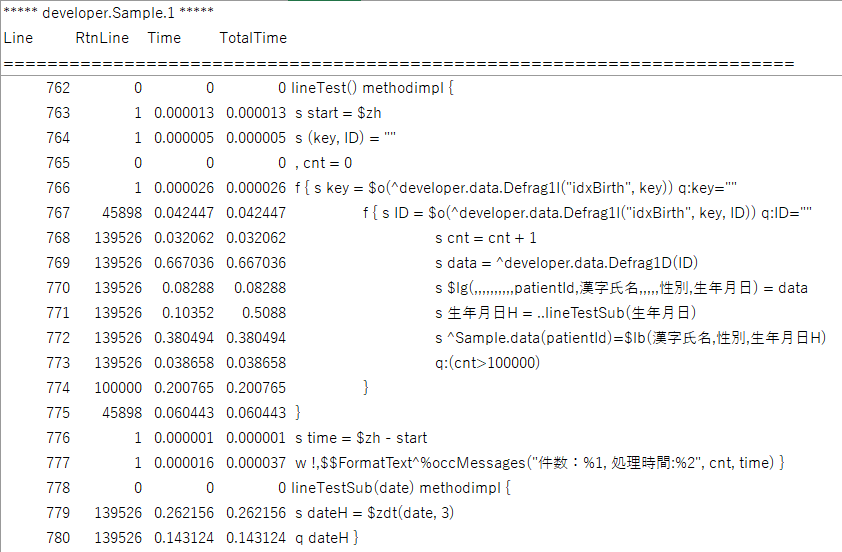This screenshot has width=842, height=552.
Task: Click the developer.Sample.1 title text
Action: tap(73, 11)
